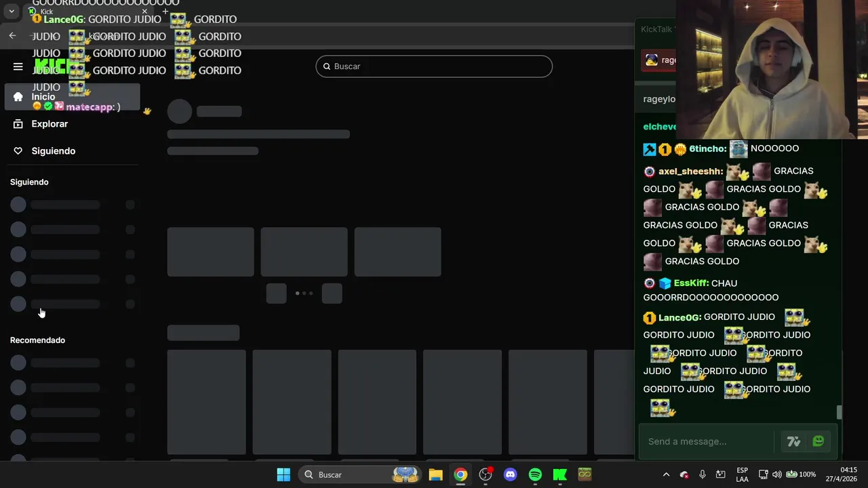Open Spotify from the taskbar
The height and width of the screenshot is (488, 868).
point(535,474)
